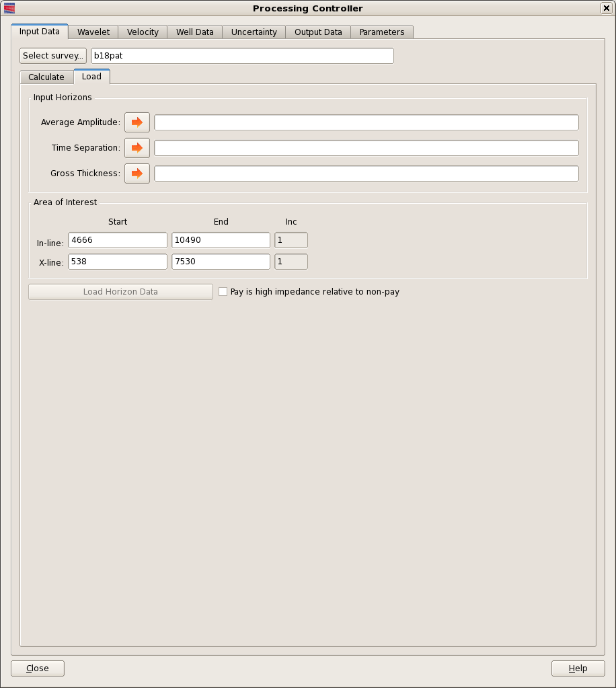Viewport: 616px width, 688px height.
Task: Click the Average Amplitude text field
Action: (366, 122)
